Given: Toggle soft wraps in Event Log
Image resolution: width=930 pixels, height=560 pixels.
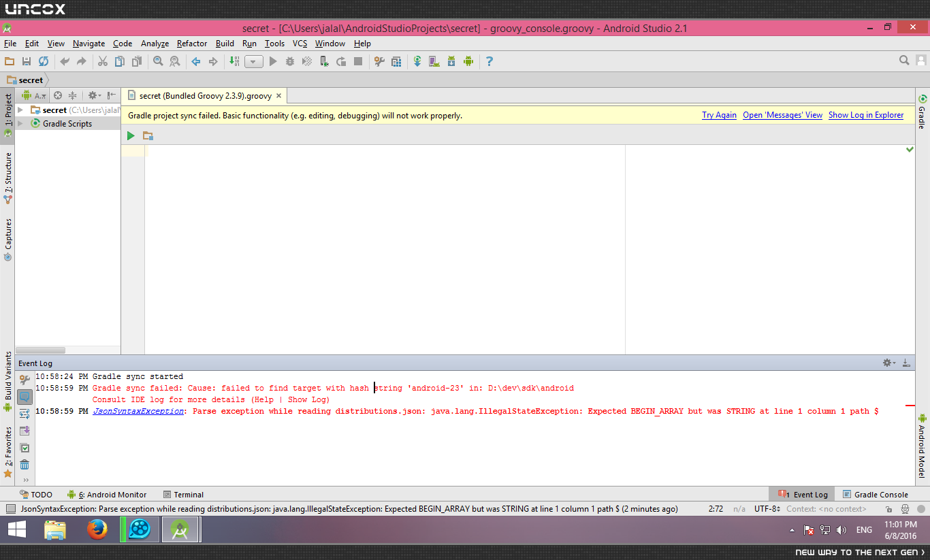Looking at the screenshot, I should pos(25,414).
